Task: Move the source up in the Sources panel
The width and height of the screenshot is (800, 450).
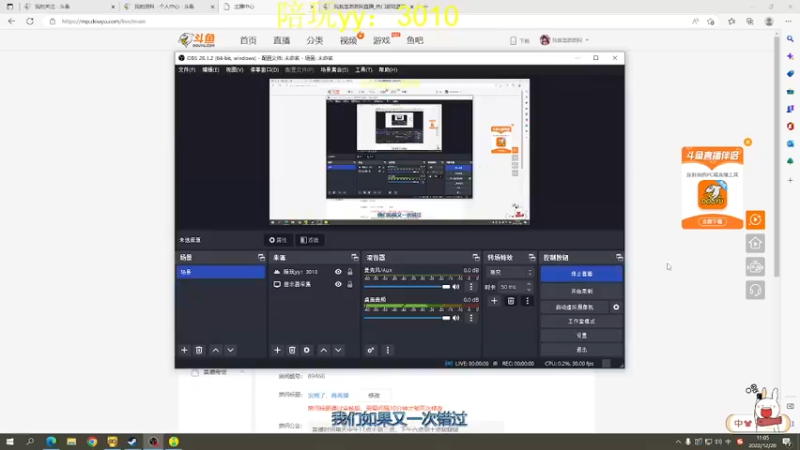Action: click(323, 351)
